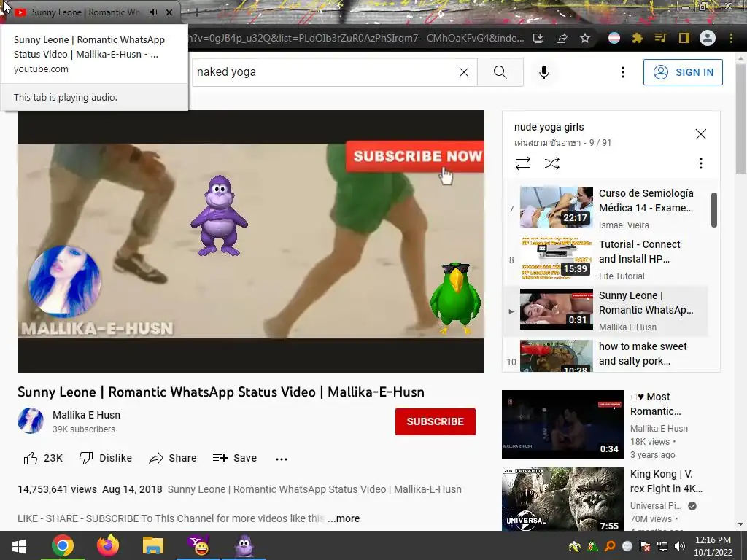Search with voice microphone icon
This screenshot has width=747, height=560.
coord(544,72)
